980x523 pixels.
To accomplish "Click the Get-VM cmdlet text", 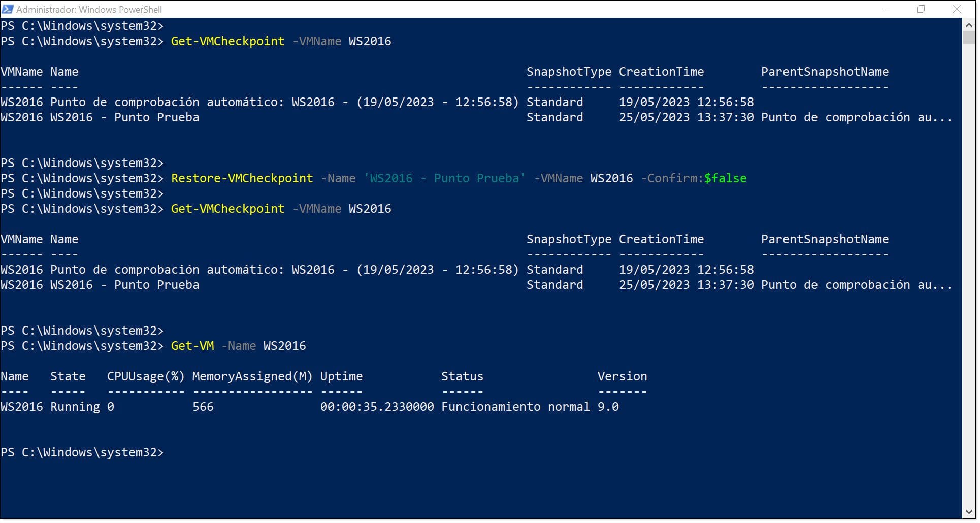I will point(192,346).
